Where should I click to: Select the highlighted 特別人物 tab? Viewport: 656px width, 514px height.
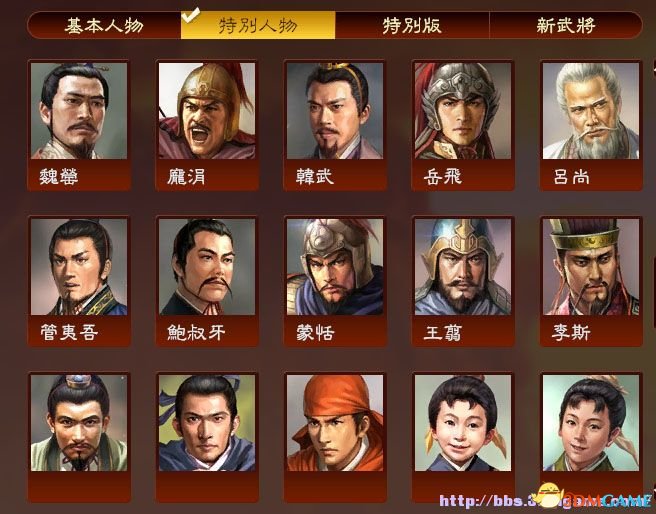tap(258, 26)
